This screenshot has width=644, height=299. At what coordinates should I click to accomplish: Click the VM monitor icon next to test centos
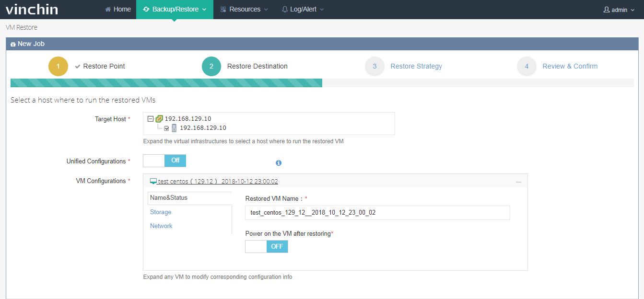[x=153, y=181]
